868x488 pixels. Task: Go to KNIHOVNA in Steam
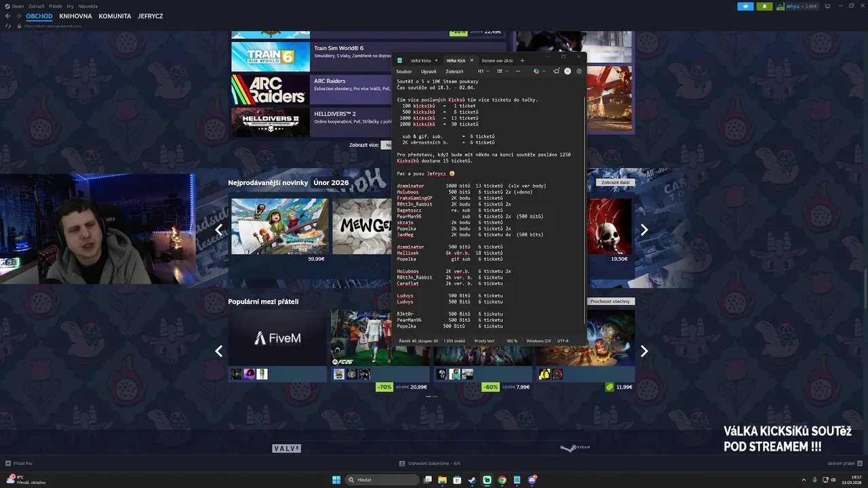tap(75, 16)
